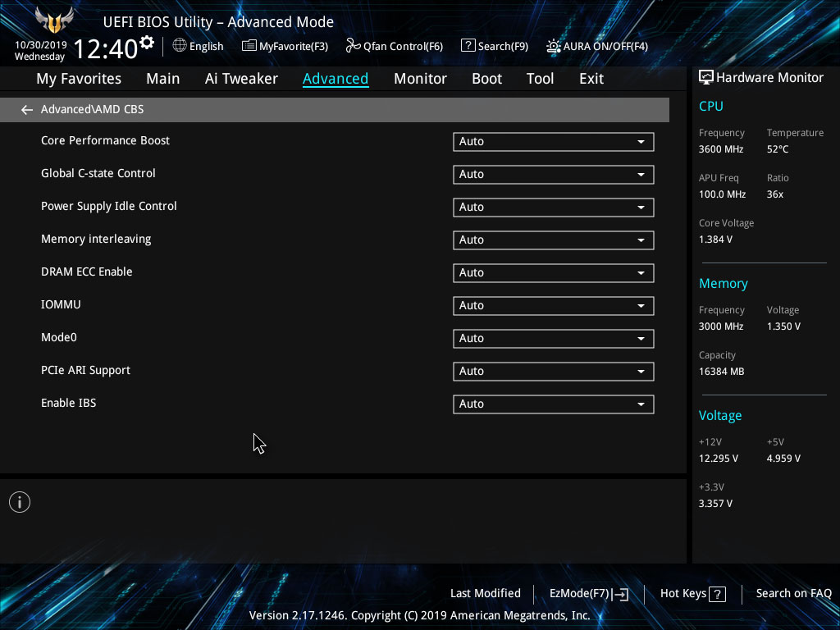The height and width of the screenshot is (630, 840).
Task: Switch to Main tab
Action: click(x=163, y=79)
